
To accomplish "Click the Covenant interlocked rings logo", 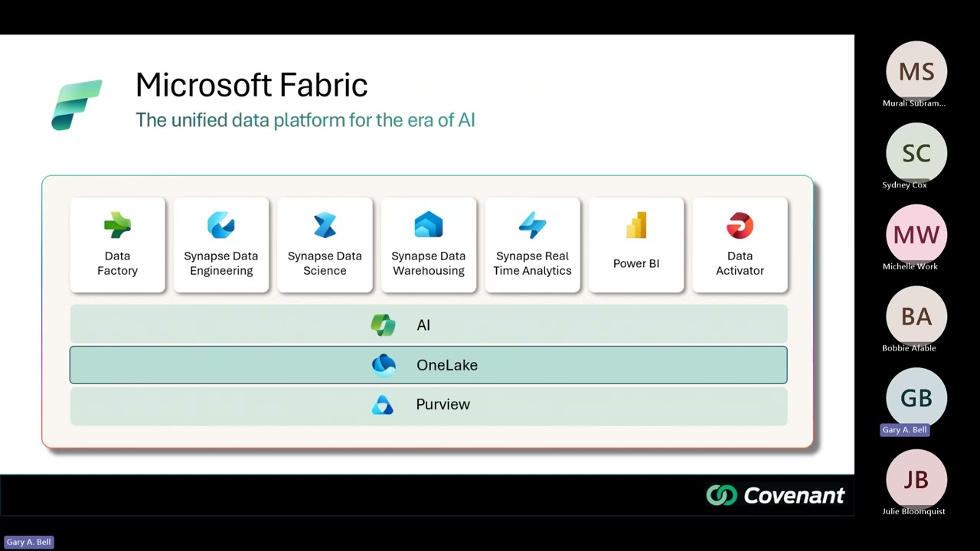I will pyautogui.click(x=721, y=495).
